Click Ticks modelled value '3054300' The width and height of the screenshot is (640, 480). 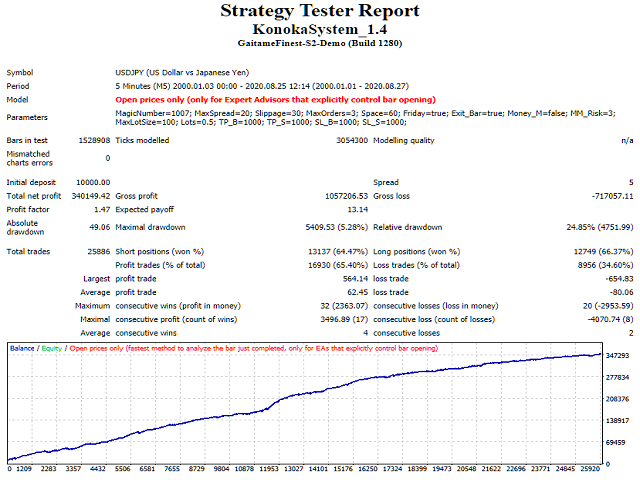[352, 140]
